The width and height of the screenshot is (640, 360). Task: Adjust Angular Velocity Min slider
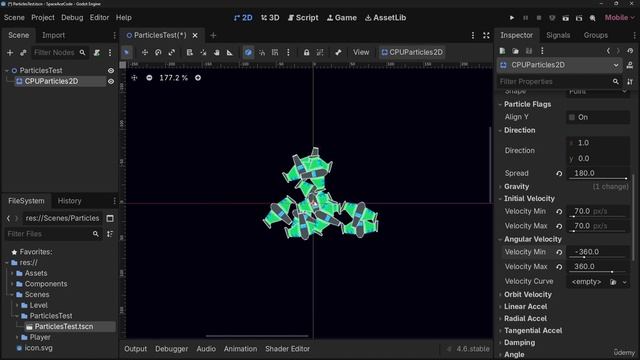[598, 257]
